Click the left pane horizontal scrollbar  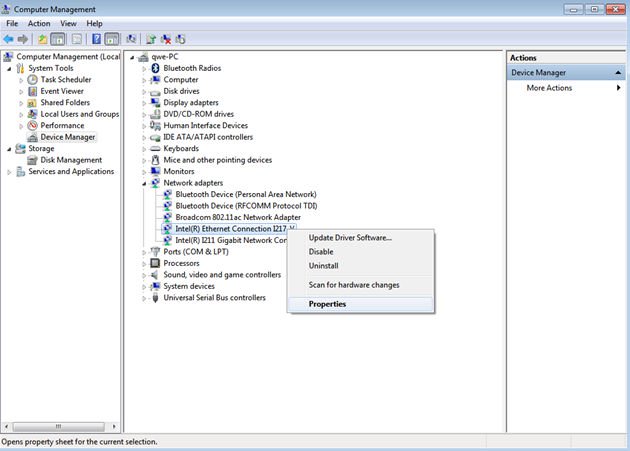[x=60, y=425]
